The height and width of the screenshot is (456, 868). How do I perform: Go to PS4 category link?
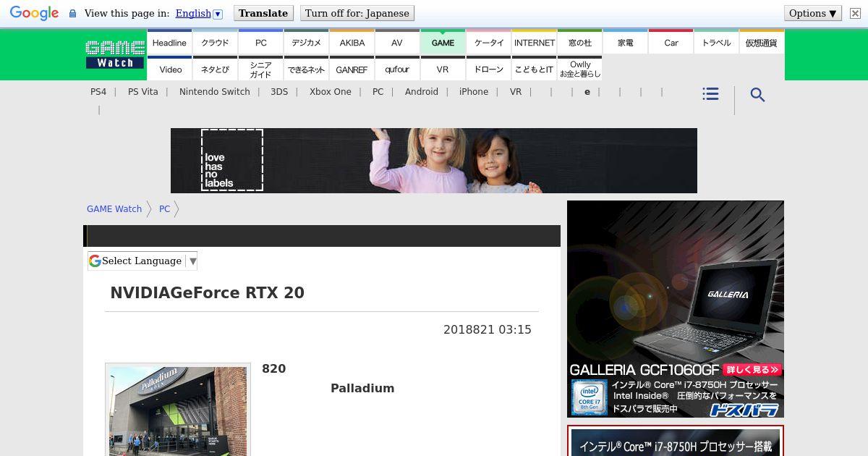98,92
